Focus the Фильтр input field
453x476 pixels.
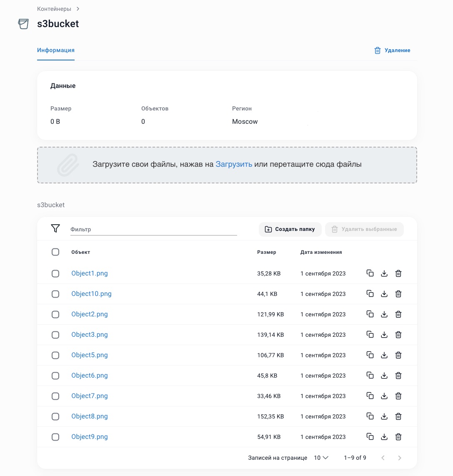(153, 229)
